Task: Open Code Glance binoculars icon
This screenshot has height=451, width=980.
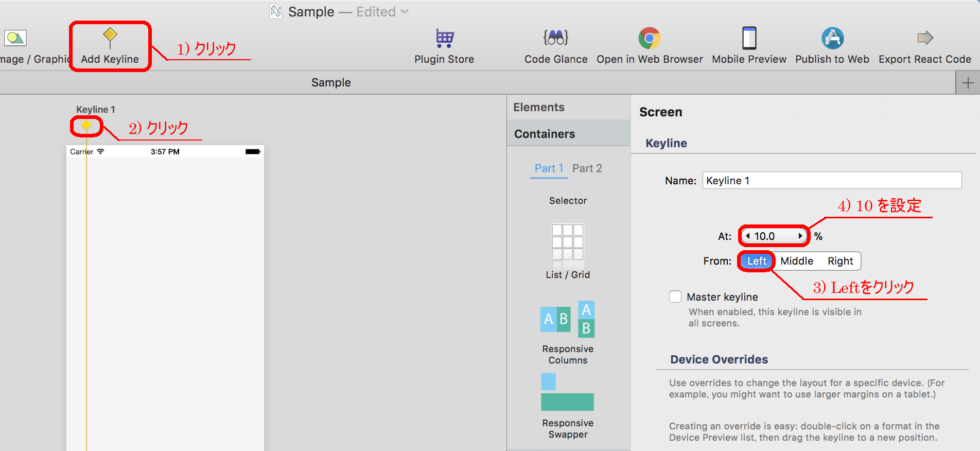Action: tap(555, 38)
